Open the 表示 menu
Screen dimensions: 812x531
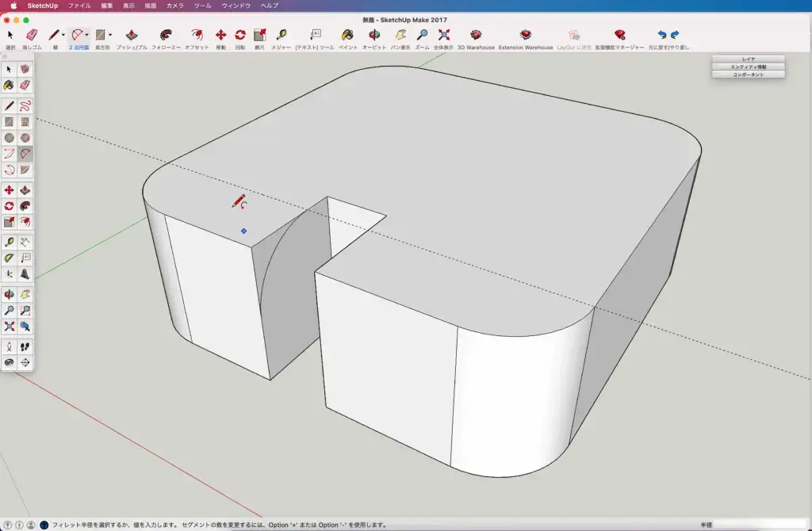pos(129,6)
